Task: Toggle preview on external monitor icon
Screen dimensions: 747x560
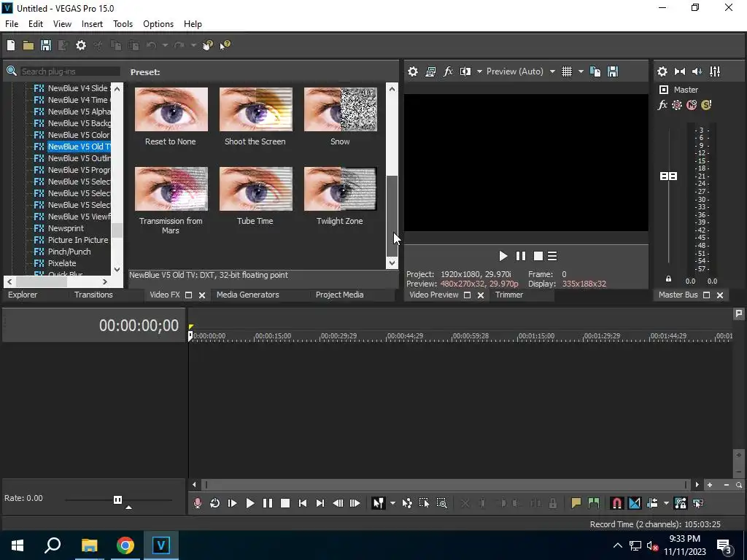Action: click(x=430, y=71)
